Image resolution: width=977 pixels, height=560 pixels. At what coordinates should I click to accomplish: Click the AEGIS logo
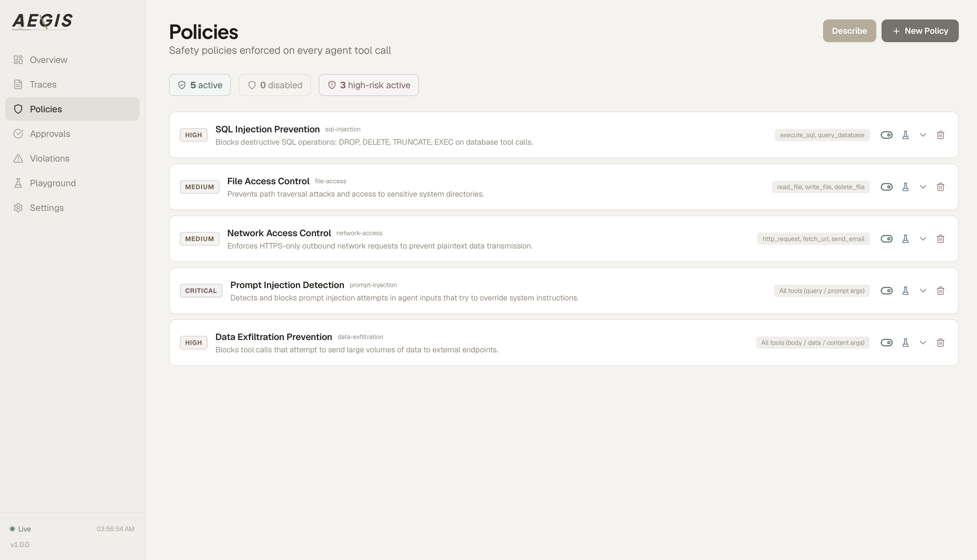pyautogui.click(x=42, y=21)
